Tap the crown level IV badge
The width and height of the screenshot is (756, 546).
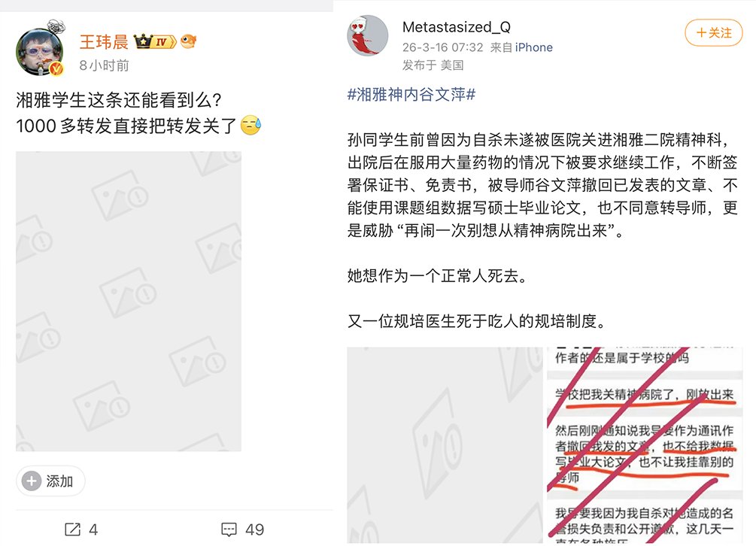pos(154,42)
